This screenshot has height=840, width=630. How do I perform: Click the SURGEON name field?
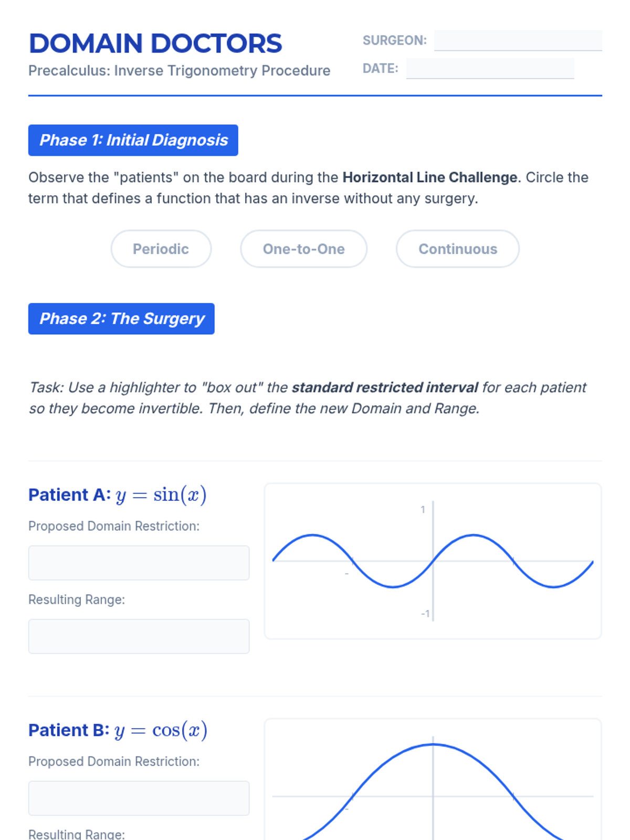(x=518, y=40)
